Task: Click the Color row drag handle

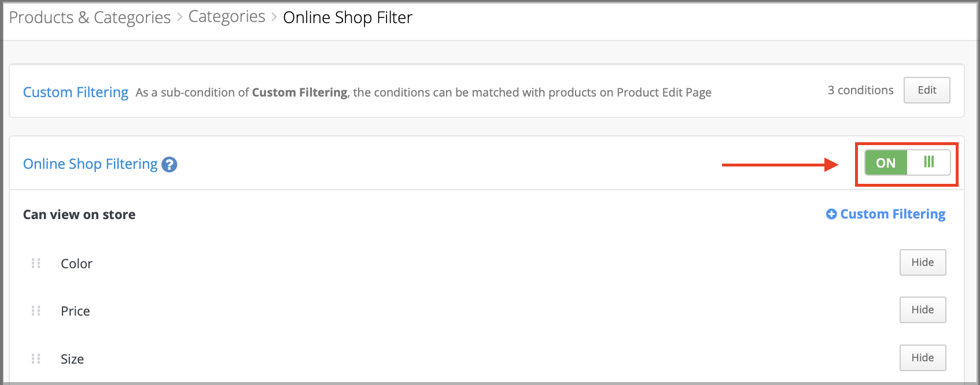Action: coord(36,264)
